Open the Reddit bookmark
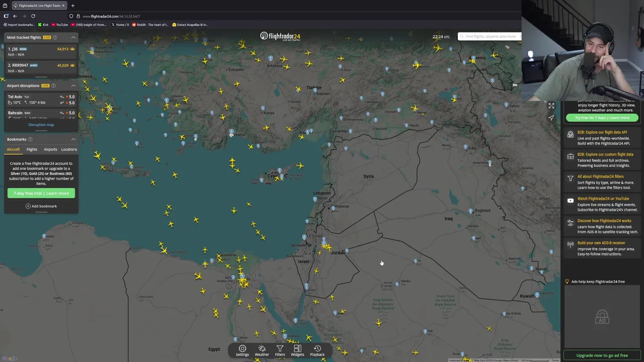Image resolution: width=644 pixels, height=362 pixels. pos(150,25)
